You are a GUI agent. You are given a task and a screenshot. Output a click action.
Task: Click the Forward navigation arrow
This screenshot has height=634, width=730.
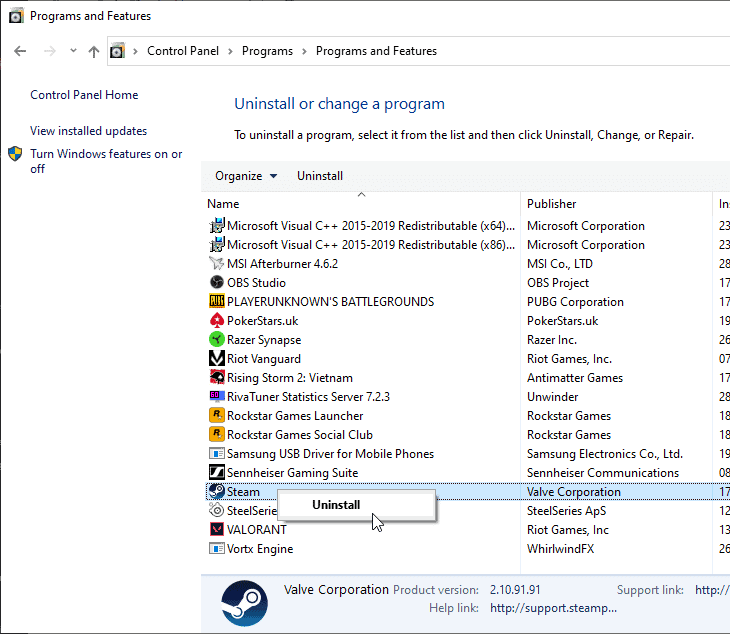tap(49, 51)
